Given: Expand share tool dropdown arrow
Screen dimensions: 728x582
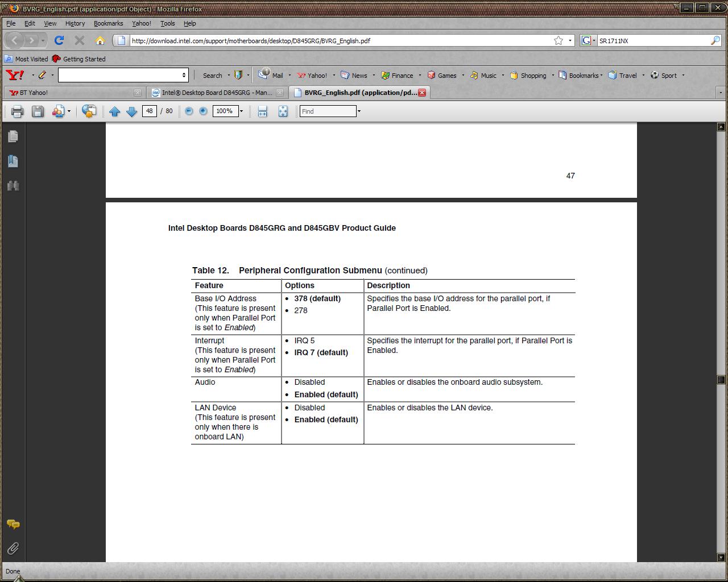Looking at the screenshot, I should coord(69,111).
